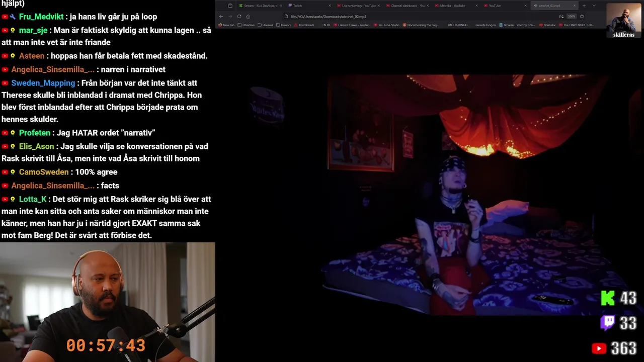The width and height of the screenshot is (644, 362).
Task: Open a new browser tab with plus
Action: click(x=584, y=6)
